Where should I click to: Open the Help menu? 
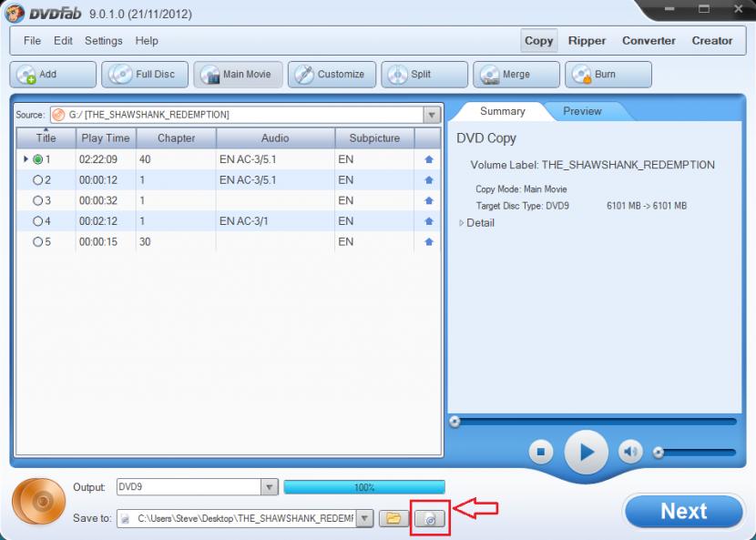(x=147, y=40)
